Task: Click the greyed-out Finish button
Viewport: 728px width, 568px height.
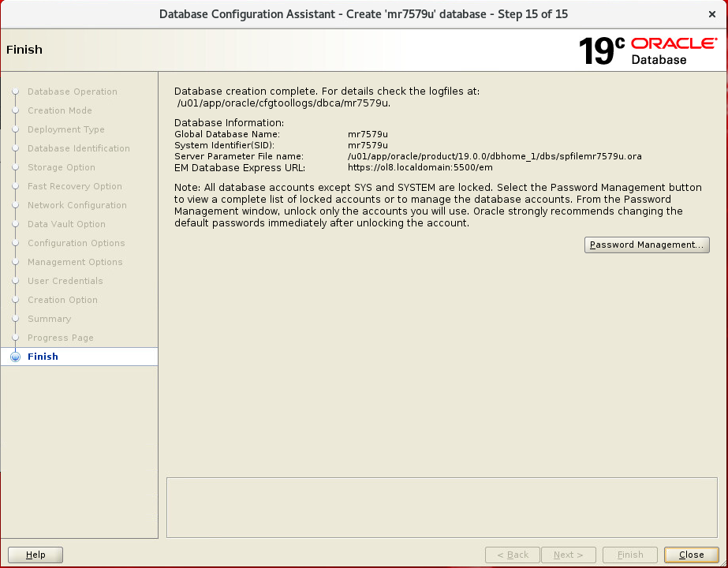Action: (630, 555)
